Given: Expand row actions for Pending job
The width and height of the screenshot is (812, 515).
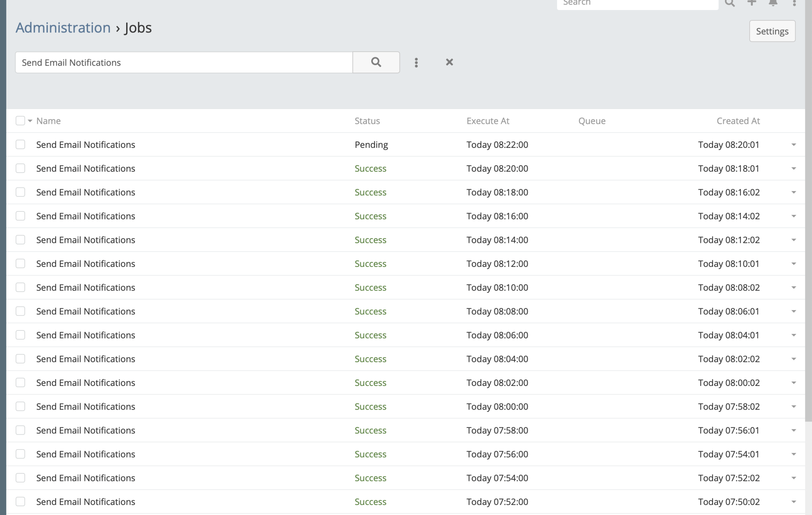Looking at the screenshot, I should point(794,145).
